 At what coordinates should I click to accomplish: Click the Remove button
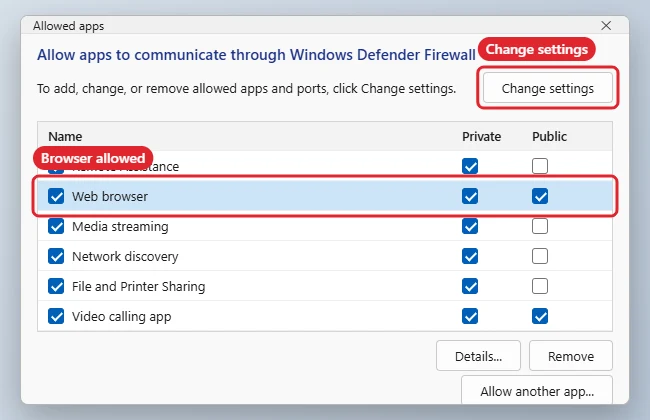point(571,356)
